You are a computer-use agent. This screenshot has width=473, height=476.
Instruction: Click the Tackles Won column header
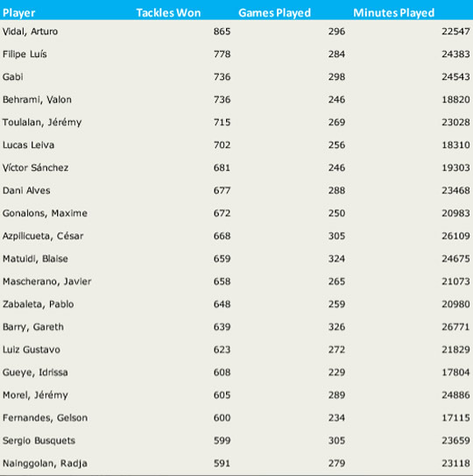[168, 13]
